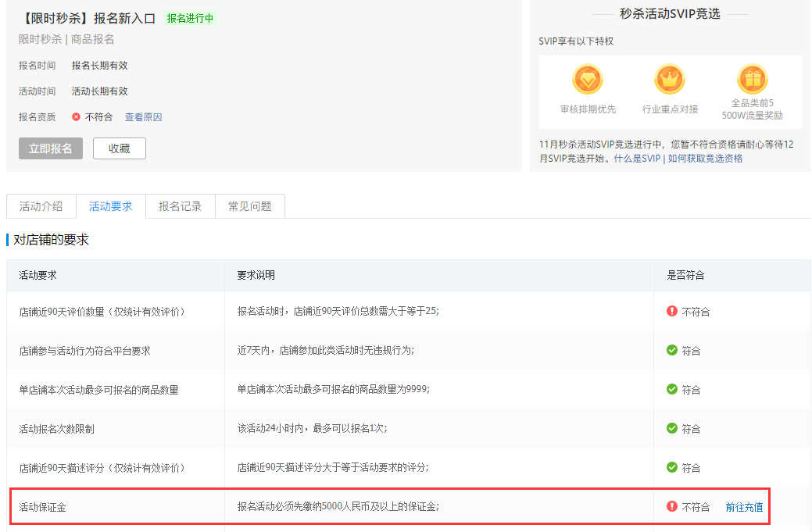The image size is (812, 532).
Task: Click text 该活动24小时内，最多可以报名1次
Action: [x=312, y=429]
